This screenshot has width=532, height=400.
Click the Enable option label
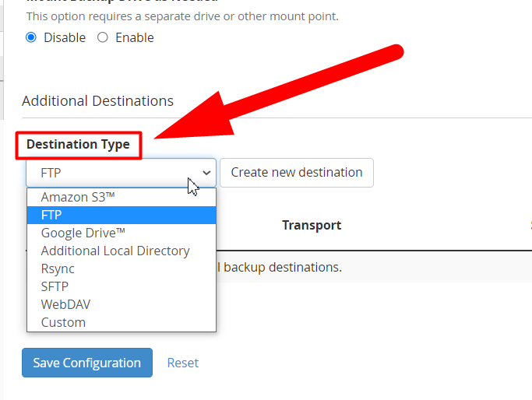[134, 37]
